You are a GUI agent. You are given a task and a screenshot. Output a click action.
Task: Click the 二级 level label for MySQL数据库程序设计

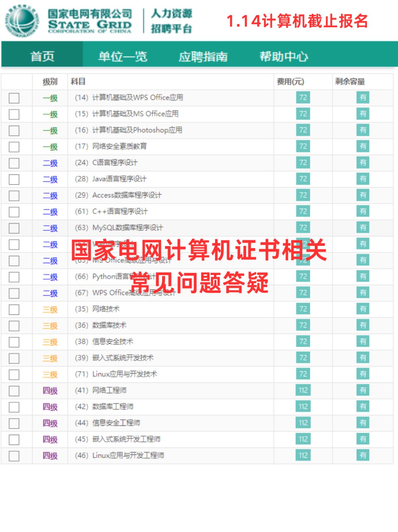(50, 228)
